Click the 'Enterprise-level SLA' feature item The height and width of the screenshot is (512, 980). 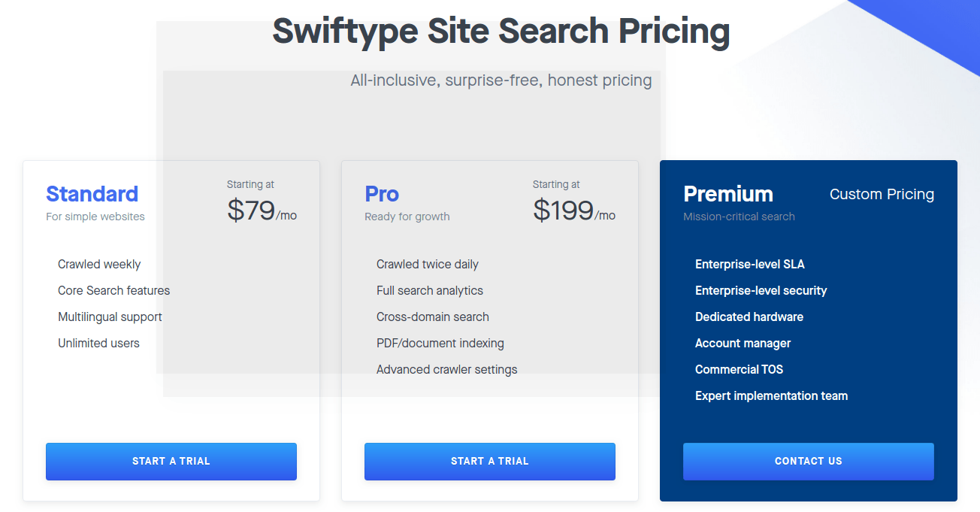click(750, 264)
